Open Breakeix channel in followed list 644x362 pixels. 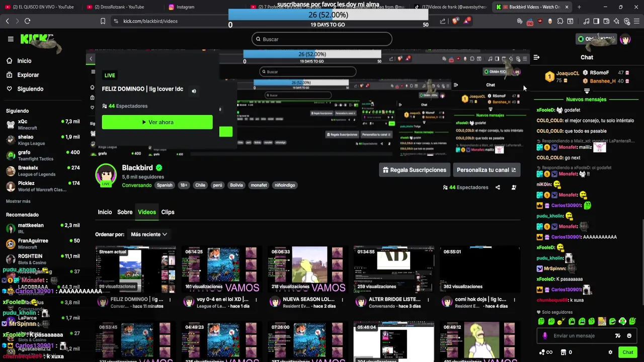pyautogui.click(x=43, y=170)
